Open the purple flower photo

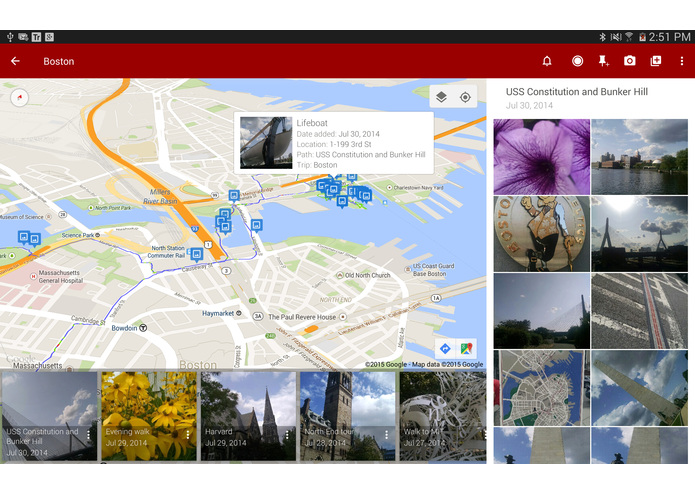coord(542,157)
